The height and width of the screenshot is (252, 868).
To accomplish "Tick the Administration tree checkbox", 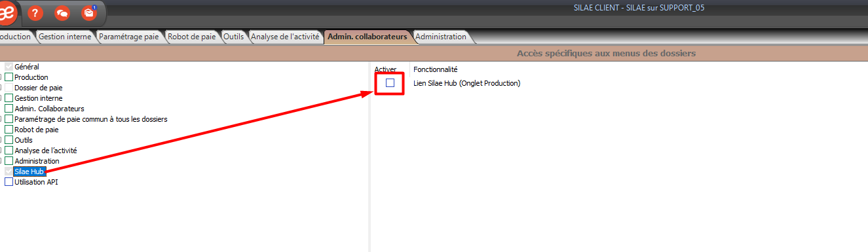I will pos(9,161).
